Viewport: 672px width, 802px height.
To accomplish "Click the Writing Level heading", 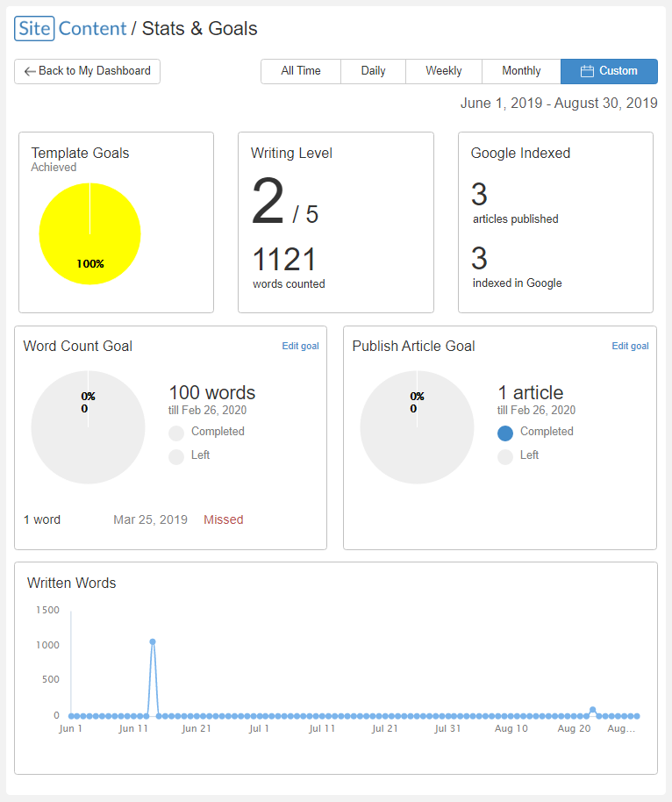I will [291, 153].
